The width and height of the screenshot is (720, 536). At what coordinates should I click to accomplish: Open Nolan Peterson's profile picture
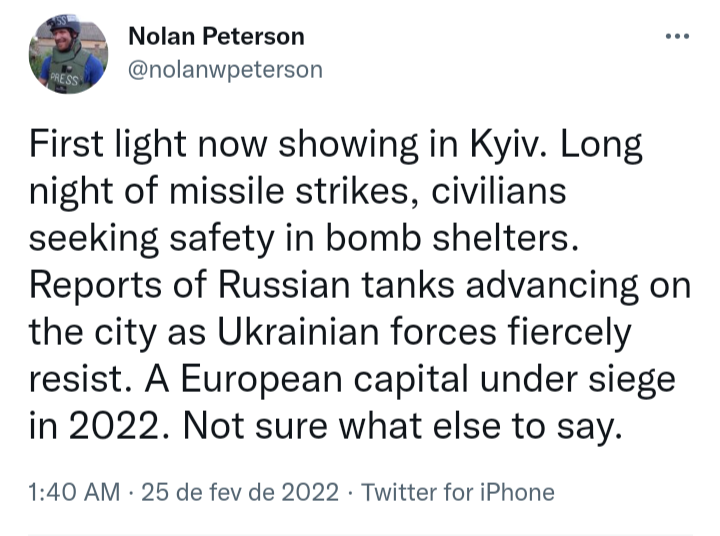coord(66,54)
